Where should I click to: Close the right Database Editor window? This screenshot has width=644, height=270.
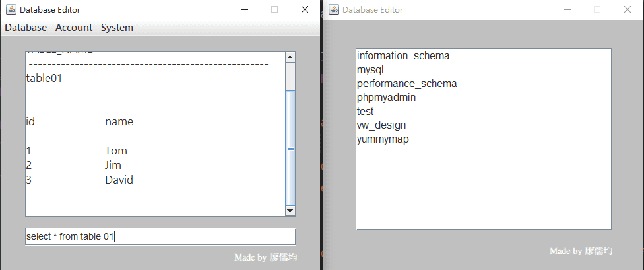[x=628, y=9]
